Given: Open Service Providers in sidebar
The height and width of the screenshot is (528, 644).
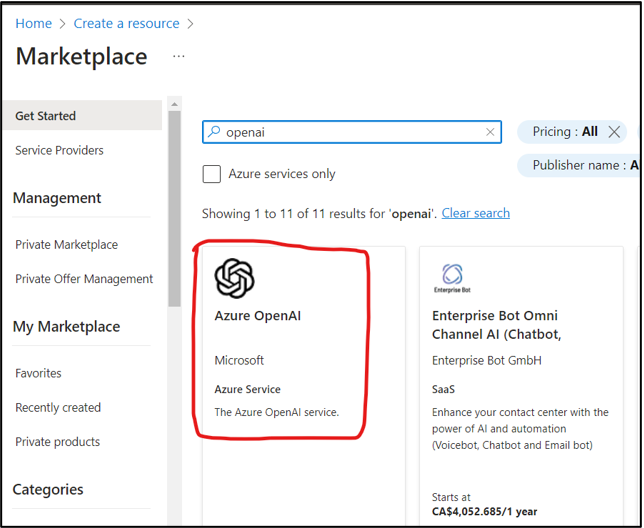Looking at the screenshot, I should pyautogui.click(x=59, y=150).
